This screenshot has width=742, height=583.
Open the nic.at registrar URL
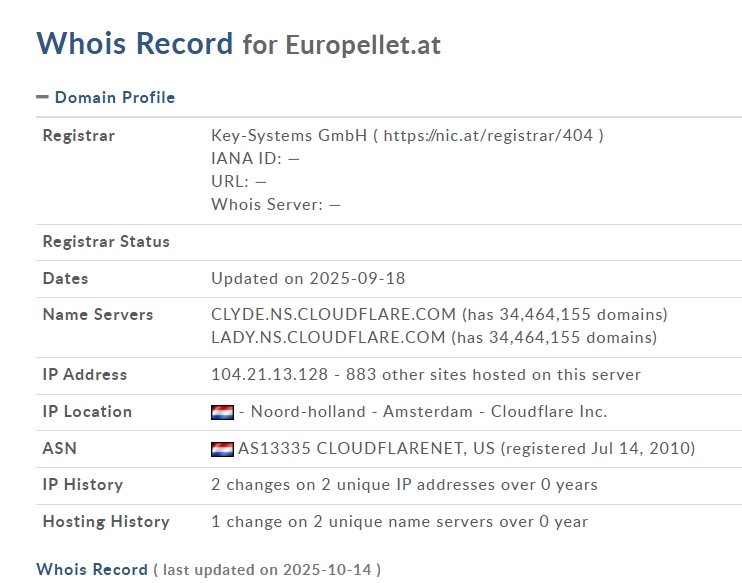tap(489, 135)
